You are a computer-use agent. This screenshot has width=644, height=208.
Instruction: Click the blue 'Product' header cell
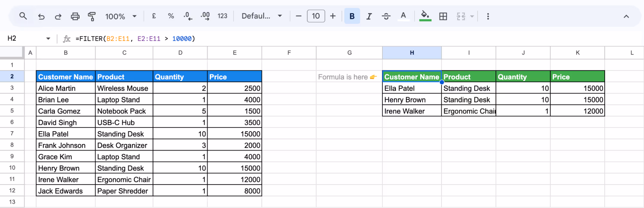[124, 77]
